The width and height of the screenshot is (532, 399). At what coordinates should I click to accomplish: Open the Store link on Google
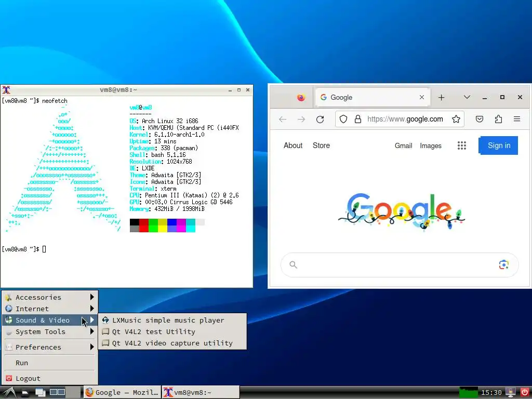(321, 145)
